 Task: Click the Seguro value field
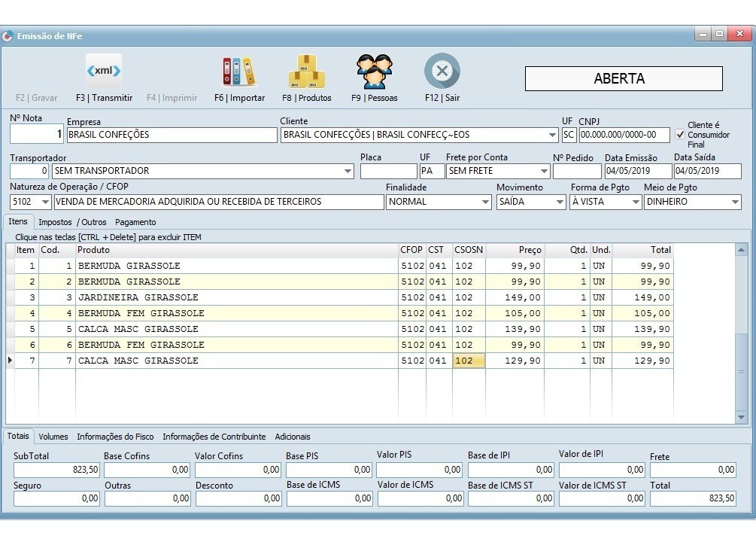[56, 498]
